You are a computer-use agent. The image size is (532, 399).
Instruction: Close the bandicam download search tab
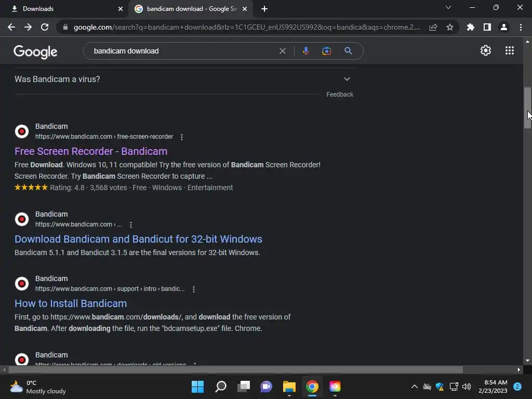pyautogui.click(x=245, y=9)
